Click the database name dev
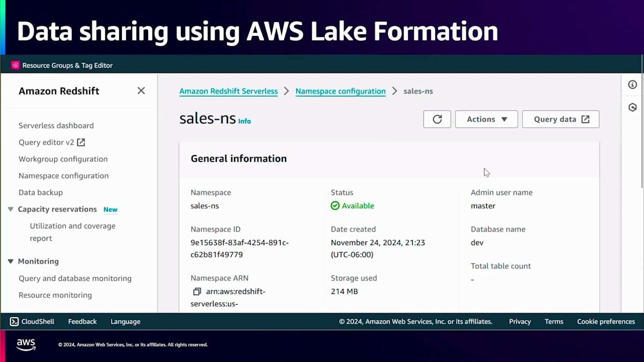The image size is (644, 362). 477,242
